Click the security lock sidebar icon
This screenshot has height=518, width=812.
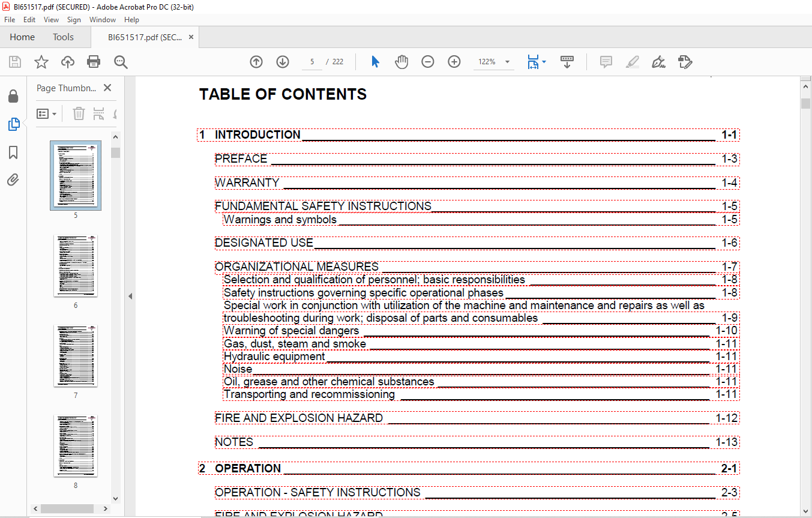[x=13, y=97]
